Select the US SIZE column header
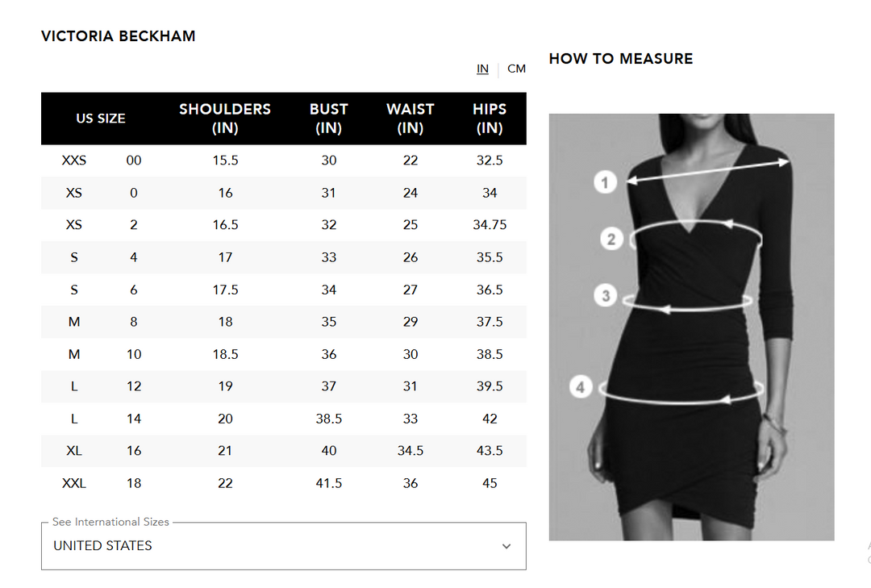The height and width of the screenshot is (588, 871). pyautogui.click(x=101, y=119)
